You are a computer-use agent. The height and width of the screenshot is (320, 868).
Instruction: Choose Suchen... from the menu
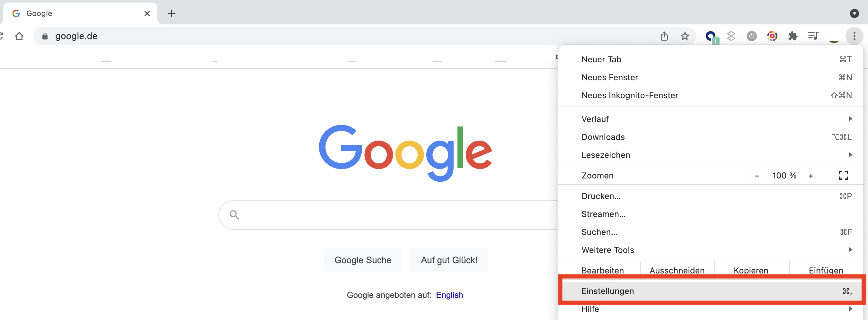click(710, 232)
